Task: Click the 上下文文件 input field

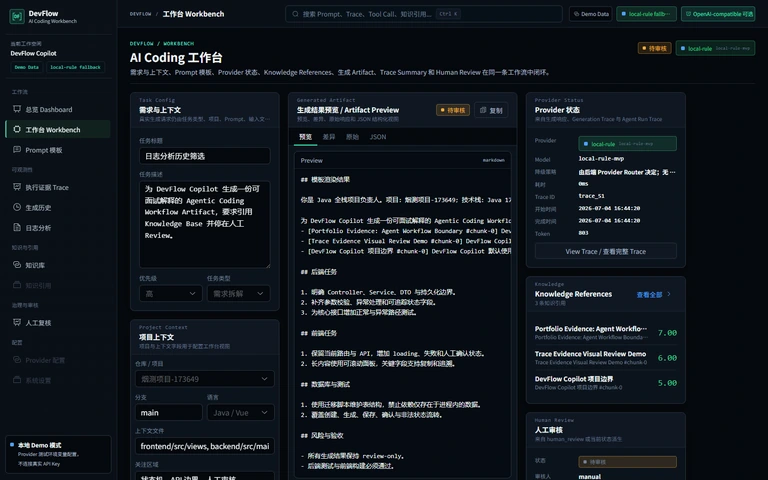Action: (204, 446)
